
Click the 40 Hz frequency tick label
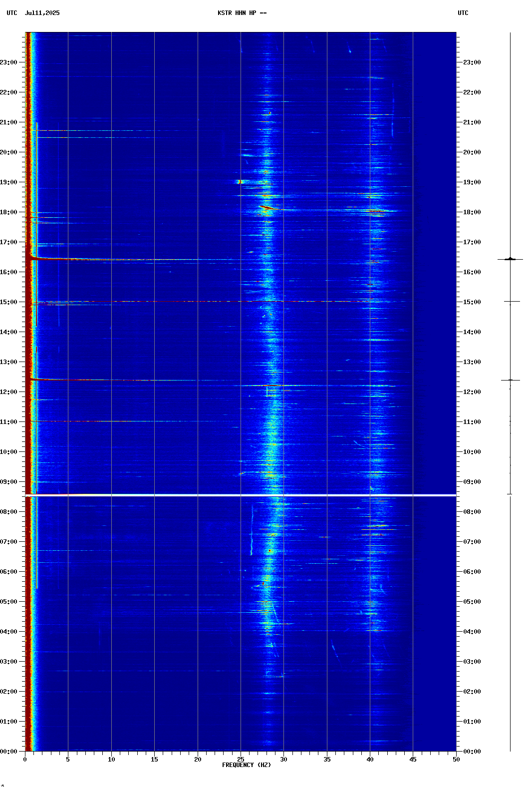point(370,760)
